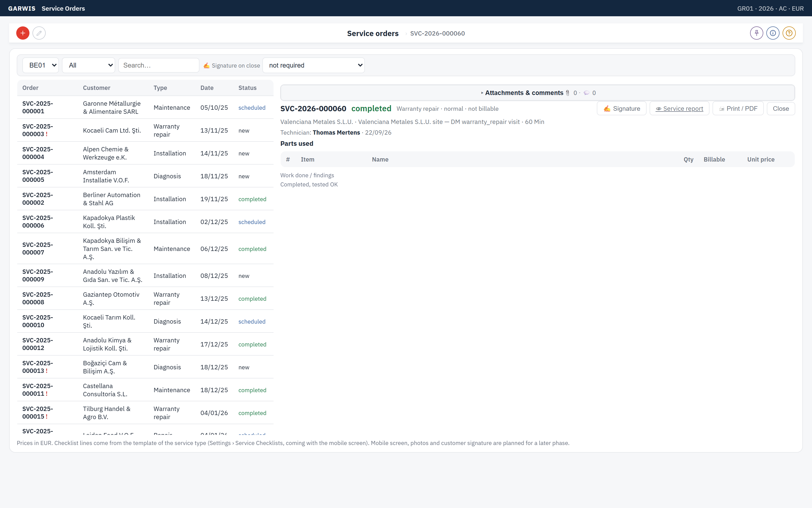Open the help question mark icon

click(x=789, y=33)
